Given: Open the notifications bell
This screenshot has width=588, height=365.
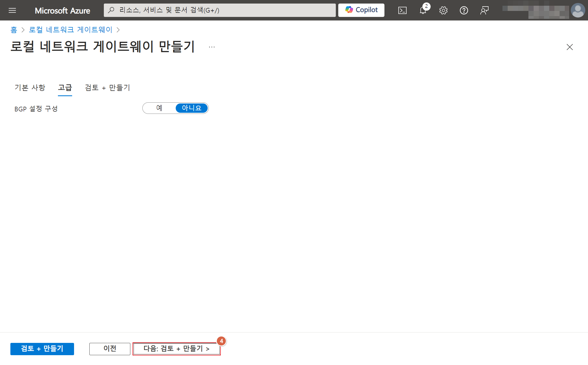Looking at the screenshot, I should click(x=423, y=10).
